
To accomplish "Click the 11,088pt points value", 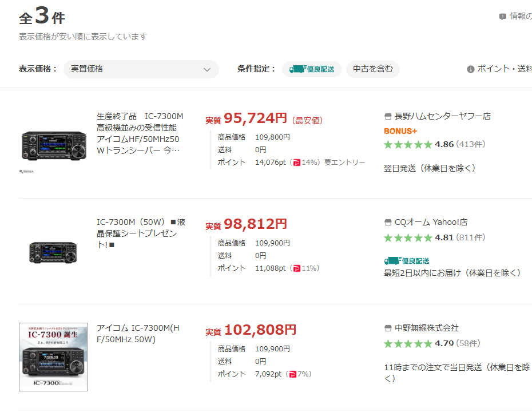I will point(271,268).
